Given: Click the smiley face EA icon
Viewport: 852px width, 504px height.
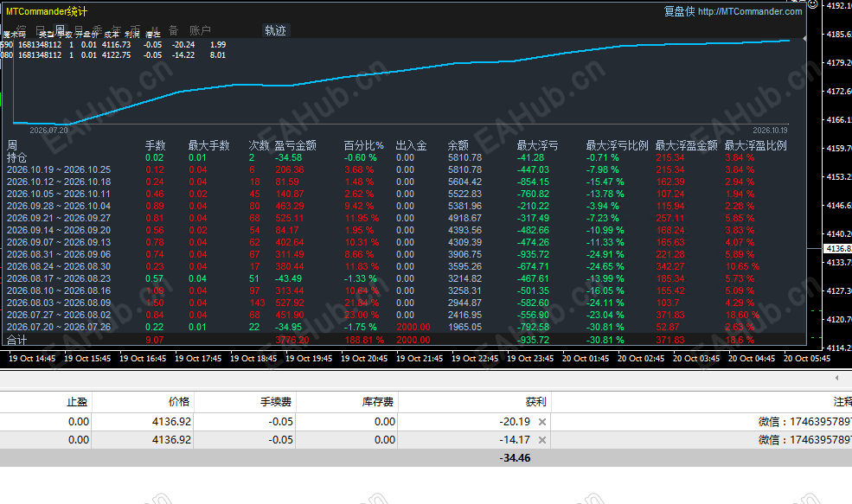Looking at the screenshot, I should (x=813, y=3).
